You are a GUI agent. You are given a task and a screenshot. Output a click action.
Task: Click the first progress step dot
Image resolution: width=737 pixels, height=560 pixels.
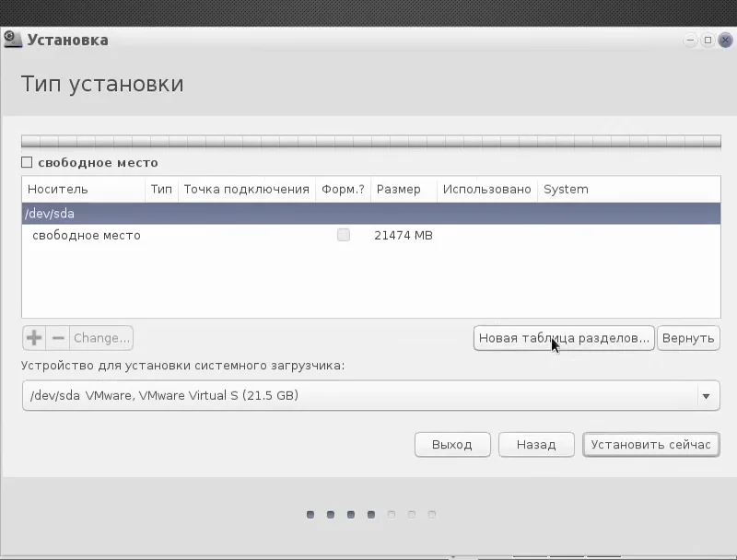pyautogui.click(x=310, y=515)
